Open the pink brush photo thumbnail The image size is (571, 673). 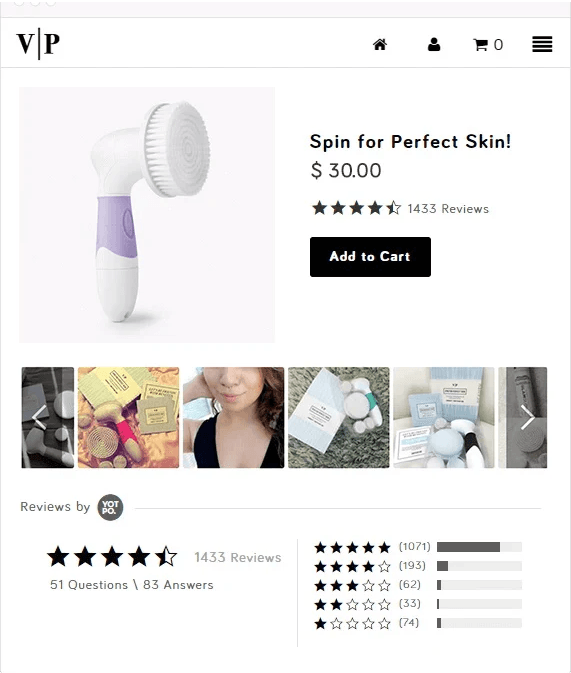coord(128,417)
